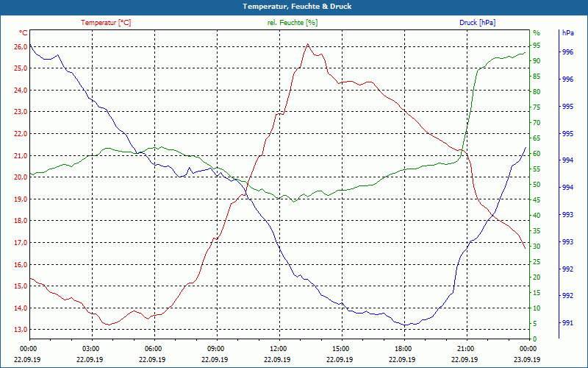Viewport: 588px width, 368px height.
Task: Click the '25,0' temperature axis value
Action: (21, 68)
